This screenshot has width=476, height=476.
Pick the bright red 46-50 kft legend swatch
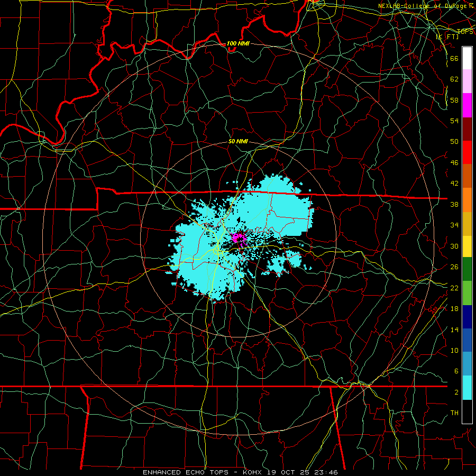(x=467, y=152)
